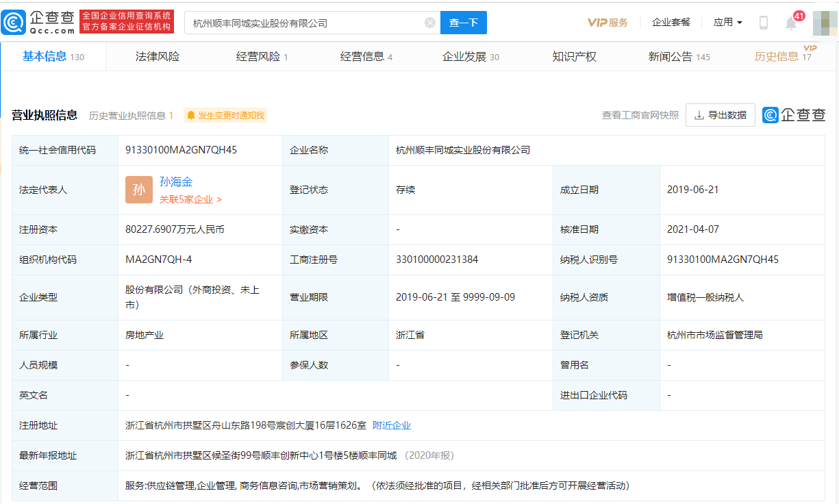Image resolution: width=839 pixels, height=504 pixels.
Task: Click the 孙 legal representative avatar
Action: tap(139, 190)
